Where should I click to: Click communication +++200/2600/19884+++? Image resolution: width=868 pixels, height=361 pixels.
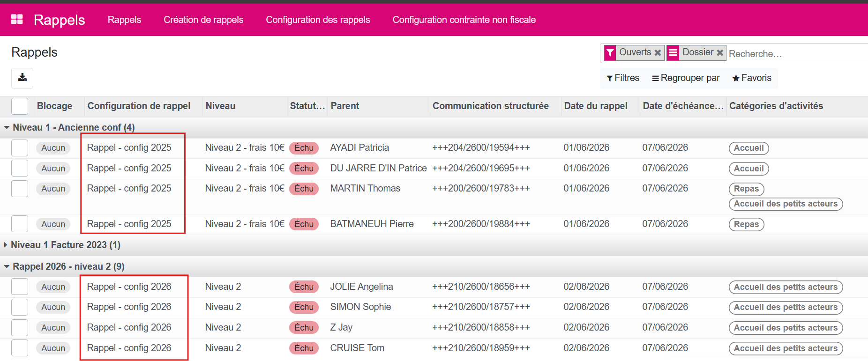coord(481,224)
